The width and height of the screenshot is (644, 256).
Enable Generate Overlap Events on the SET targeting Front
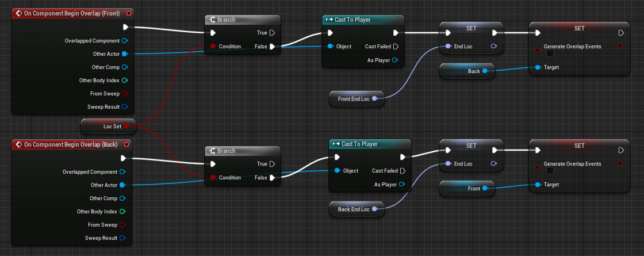pyautogui.click(x=550, y=171)
